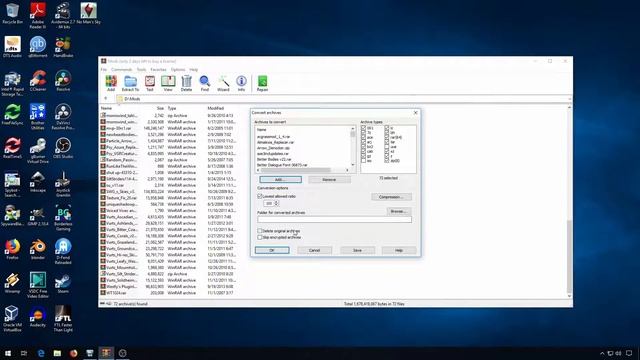Select the qBittorrent desktop icon
This screenshot has height=360, width=640.
[38, 47]
